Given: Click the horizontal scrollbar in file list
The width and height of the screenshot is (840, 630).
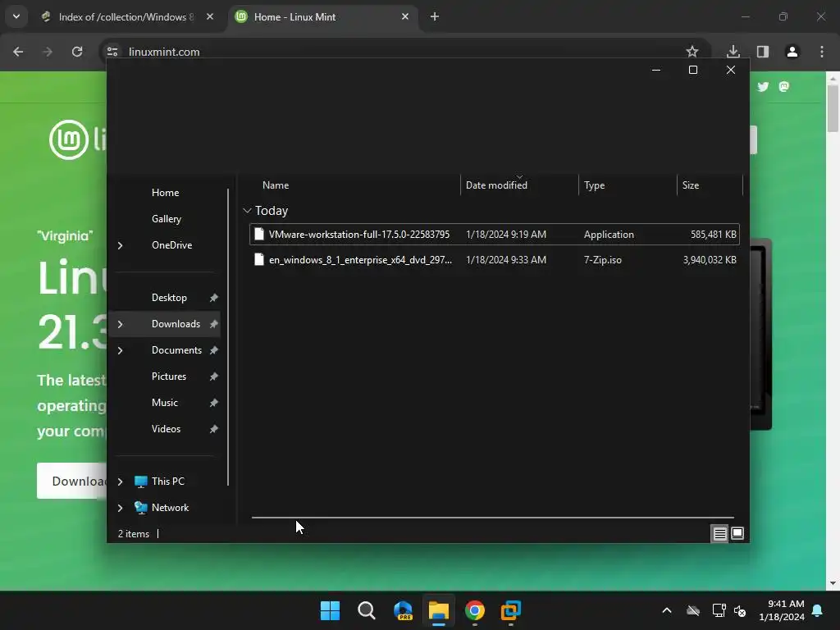Looking at the screenshot, I should click(493, 518).
